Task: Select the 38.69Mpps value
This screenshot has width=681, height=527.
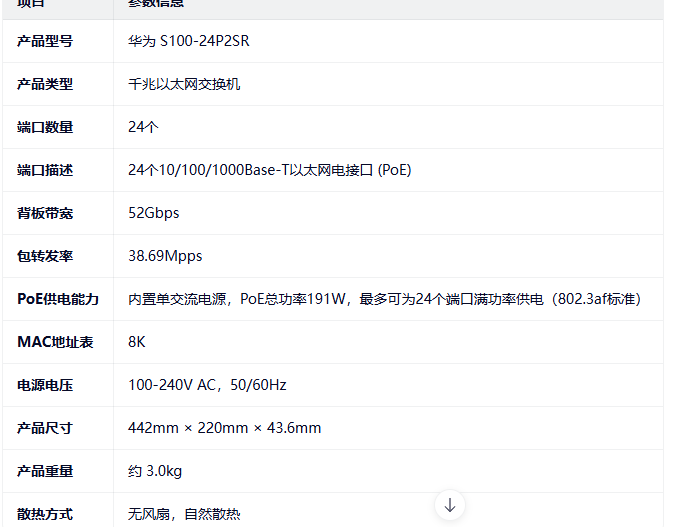Action: point(165,256)
